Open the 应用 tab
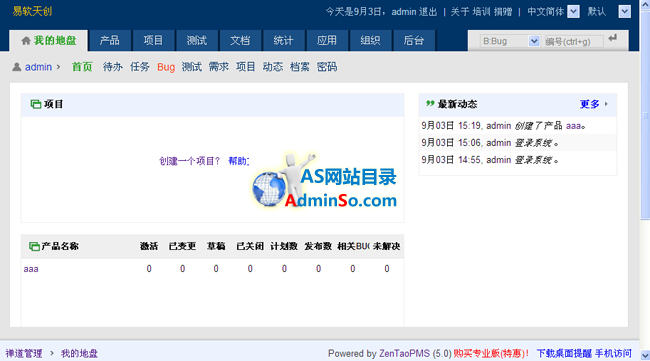This screenshot has width=650, height=361. point(327,40)
